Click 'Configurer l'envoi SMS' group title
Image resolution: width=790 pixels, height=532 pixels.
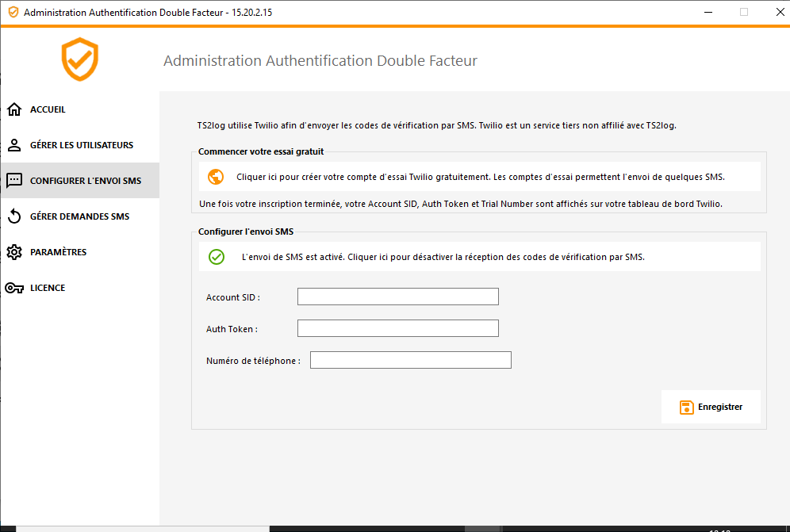point(246,232)
